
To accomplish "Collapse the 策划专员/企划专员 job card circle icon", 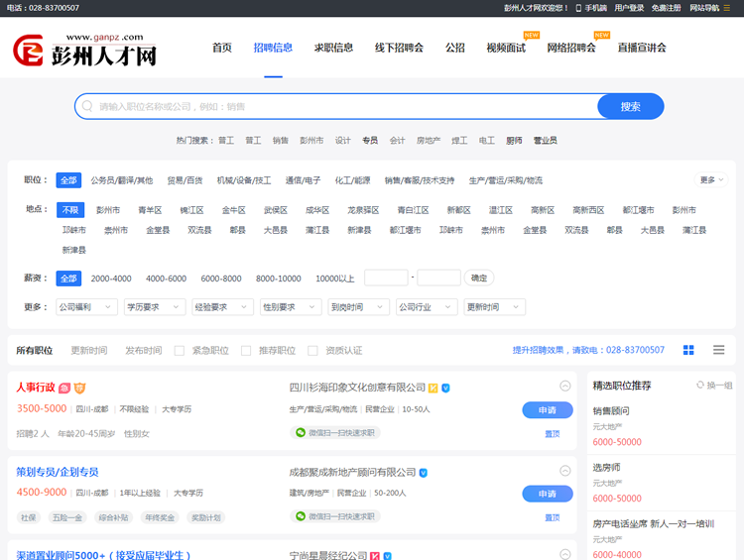I will tap(565, 472).
